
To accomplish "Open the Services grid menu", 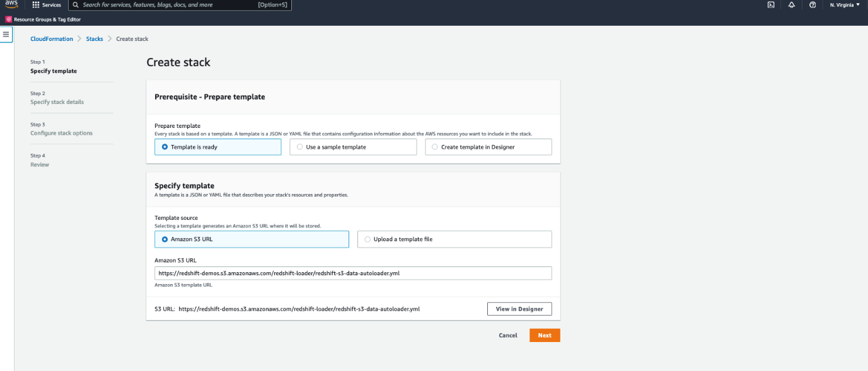I will pos(36,4).
